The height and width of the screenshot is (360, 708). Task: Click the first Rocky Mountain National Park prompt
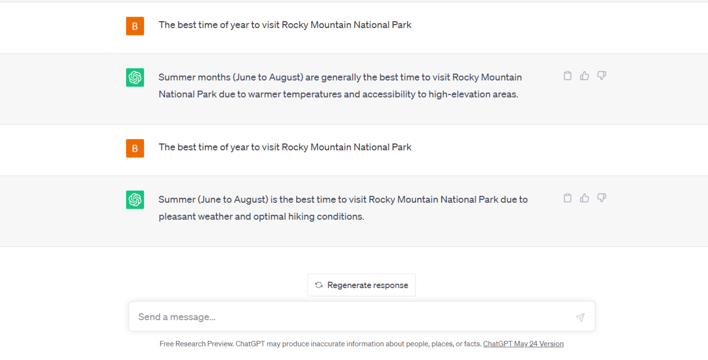(285, 25)
